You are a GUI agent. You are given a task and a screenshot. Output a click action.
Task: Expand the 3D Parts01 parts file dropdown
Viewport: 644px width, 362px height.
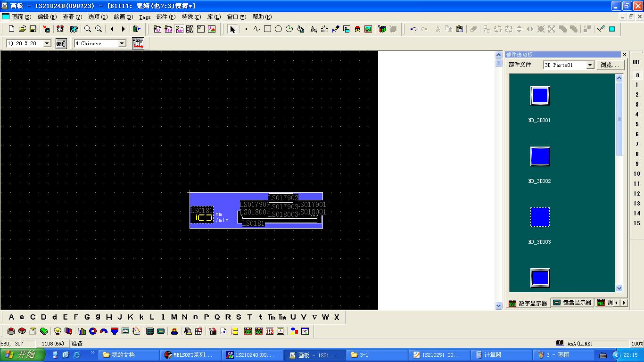(x=590, y=65)
